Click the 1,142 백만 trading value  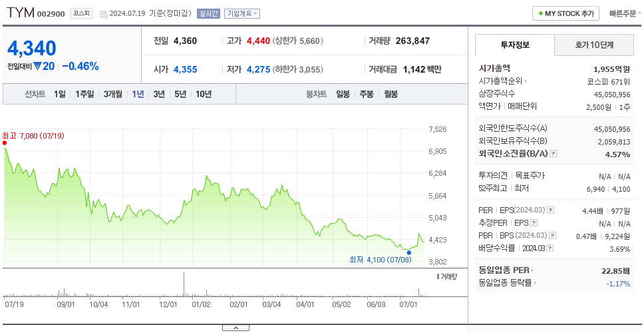(x=422, y=69)
